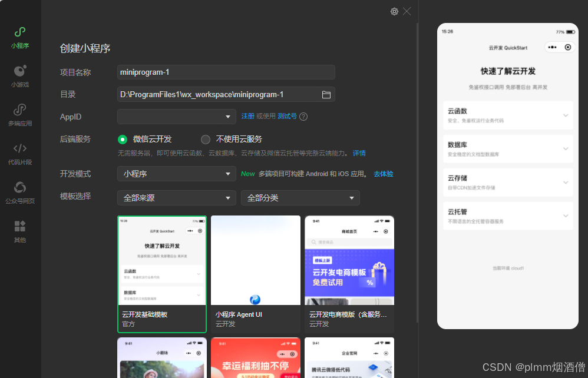Open the 详情 link for cloud services
Image resolution: width=588 pixels, height=378 pixels.
pyautogui.click(x=359, y=153)
